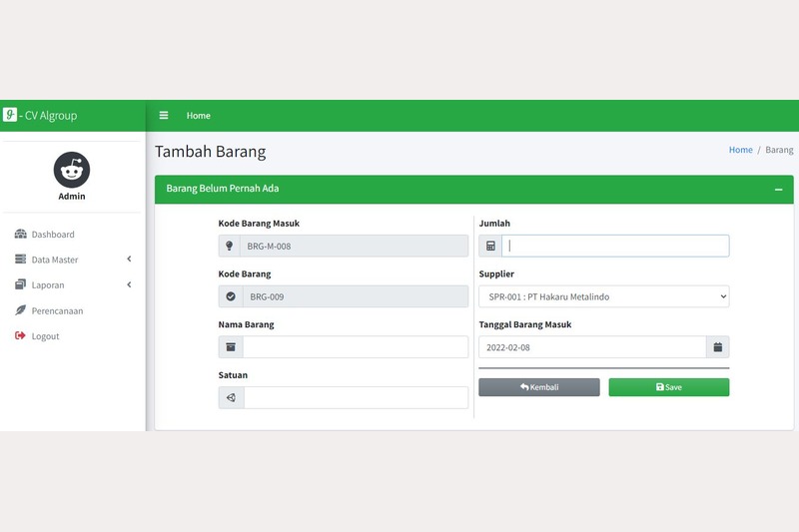Click the check-circle icon beside Kode Barang

tap(231, 296)
